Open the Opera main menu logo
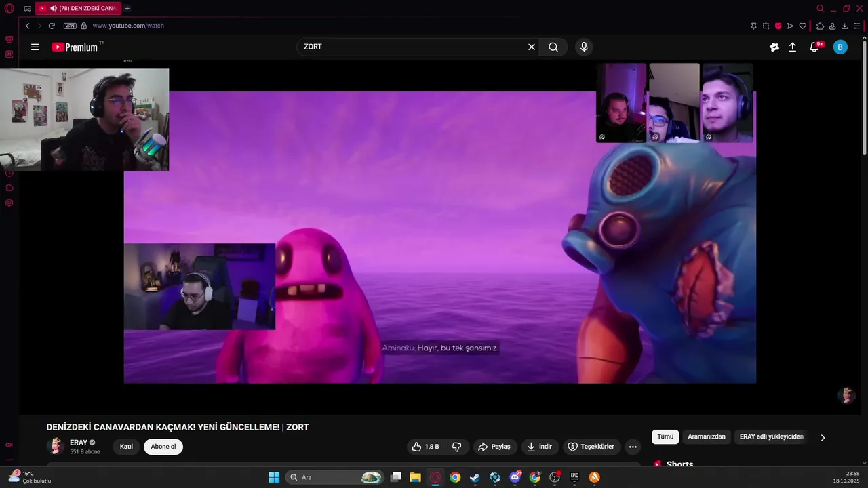 (x=9, y=9)
